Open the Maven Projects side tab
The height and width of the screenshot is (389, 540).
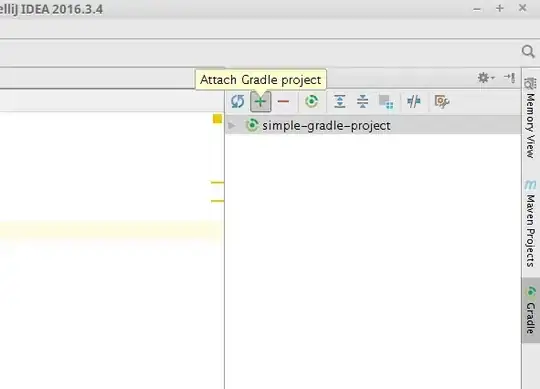[531, 224]
